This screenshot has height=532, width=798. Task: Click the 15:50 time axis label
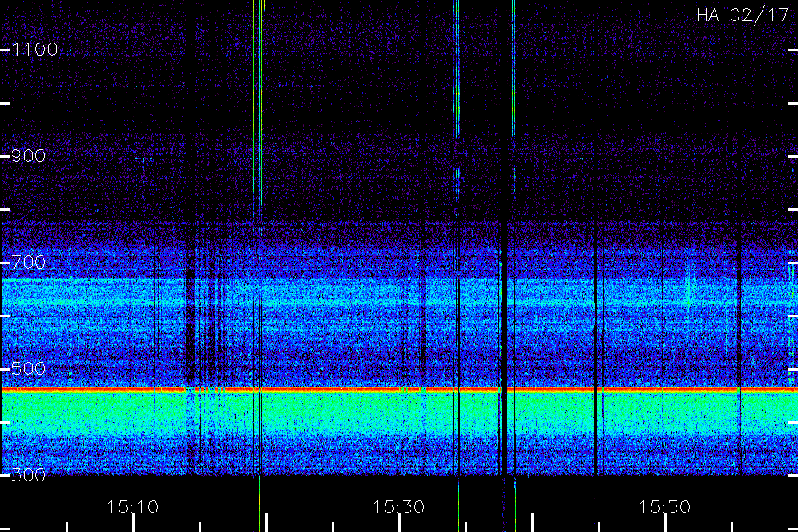pos(665,507)
